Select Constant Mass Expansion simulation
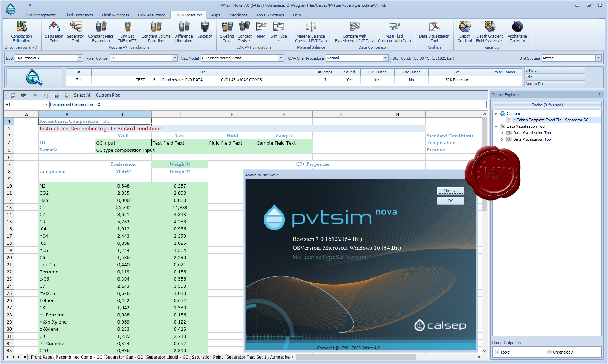The image size is (608, 364). (101, 31)
